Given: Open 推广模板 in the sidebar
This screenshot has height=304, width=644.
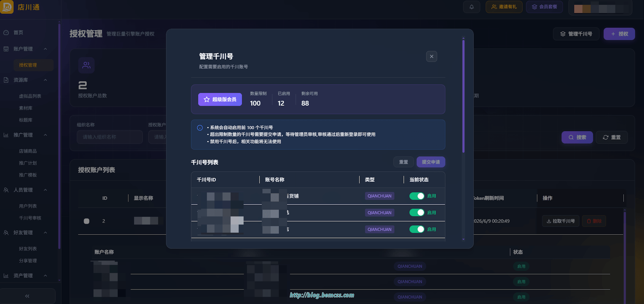Looking at the screenshot, I should point(28,175).
